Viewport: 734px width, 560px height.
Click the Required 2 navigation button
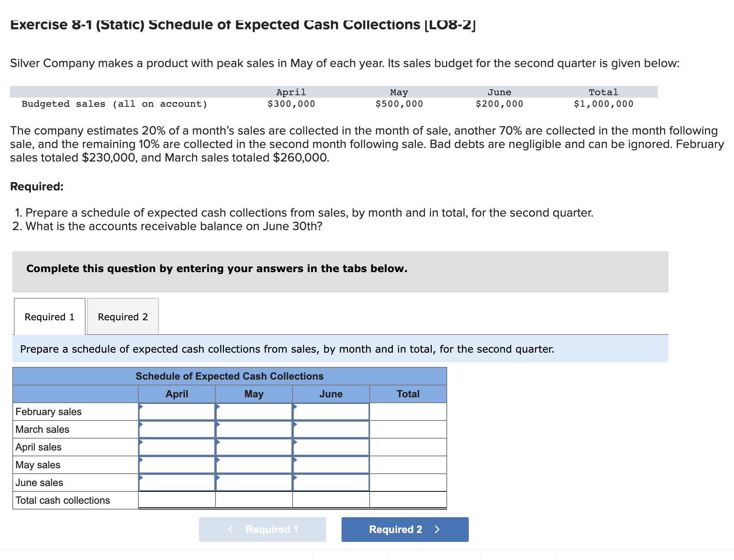click(404, 529)
